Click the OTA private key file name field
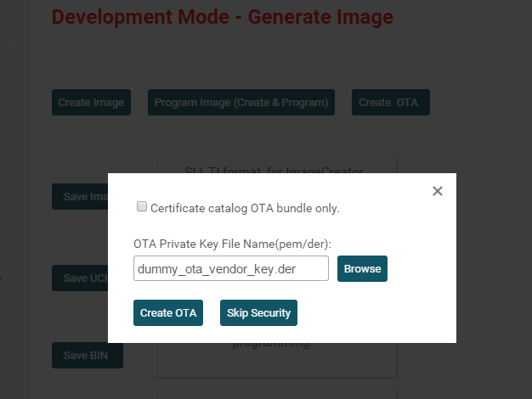This screenshot has height=399, width=532. 230,268
